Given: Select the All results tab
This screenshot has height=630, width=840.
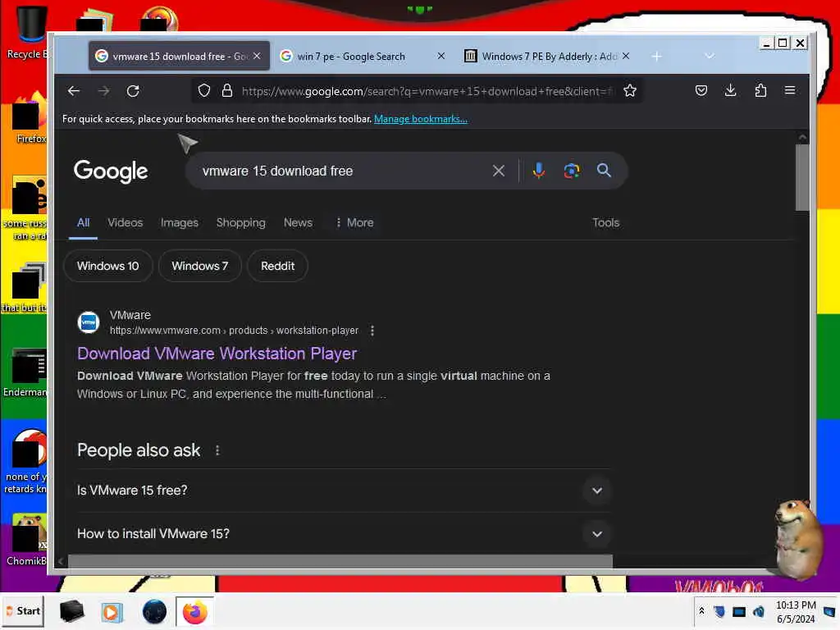Looking at the screenshot, I should [83, 223].
